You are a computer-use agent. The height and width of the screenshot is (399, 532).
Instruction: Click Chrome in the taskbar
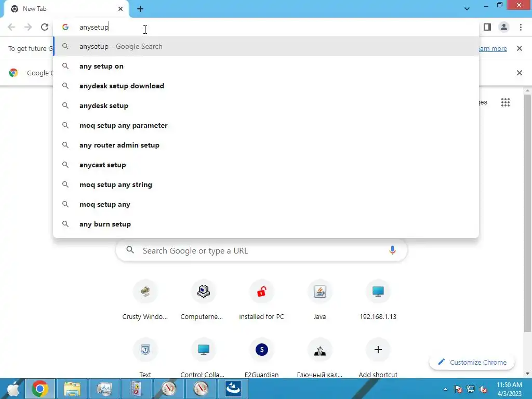[40, 389]
